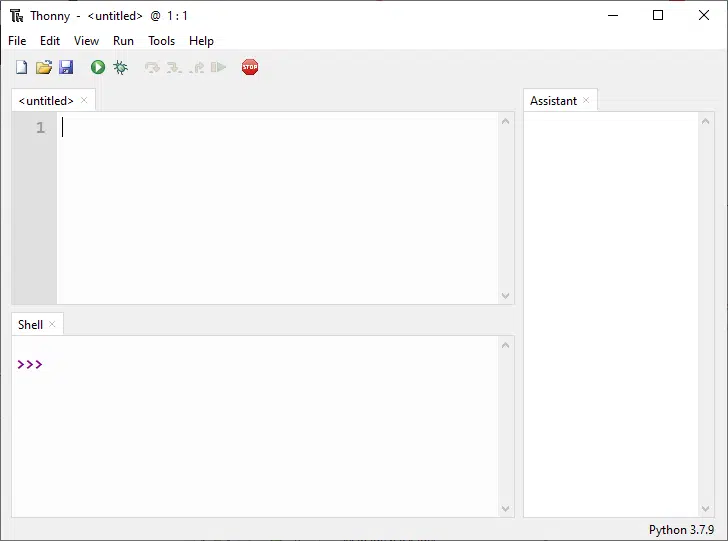This screenshot has height=541, width=728.
Task: Click the Step into debug icon
Action: (174, 68)
